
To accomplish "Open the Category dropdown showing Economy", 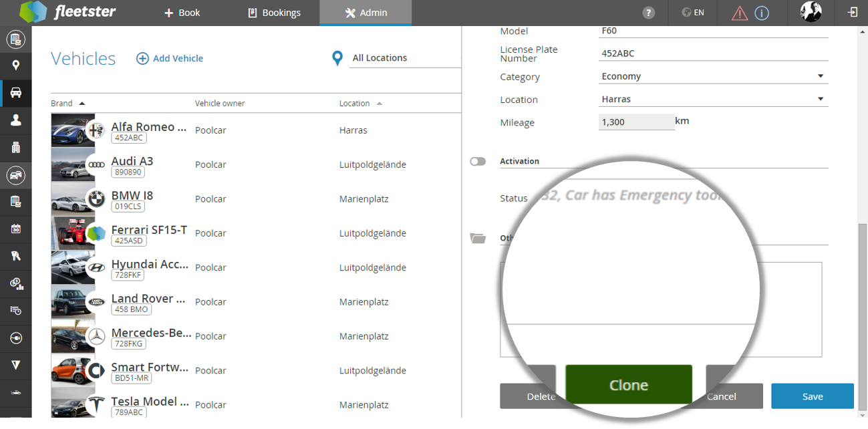I will (714, 76).
